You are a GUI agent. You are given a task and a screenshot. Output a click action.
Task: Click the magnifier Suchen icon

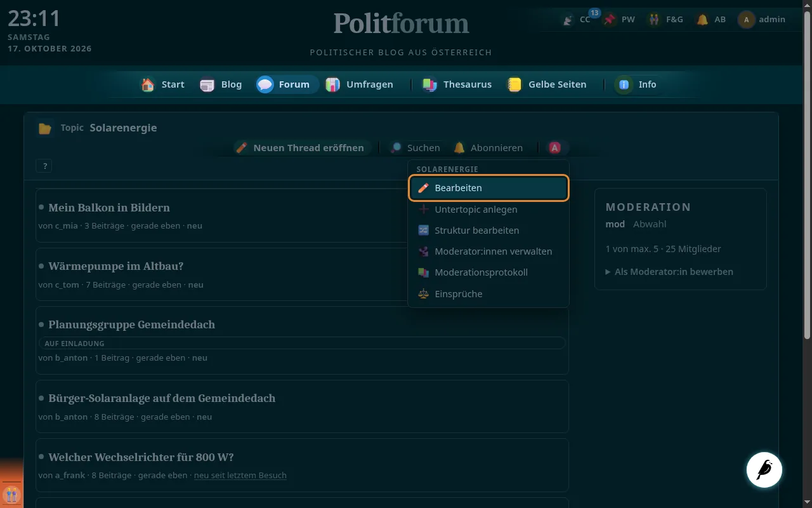tap(396, 148)
